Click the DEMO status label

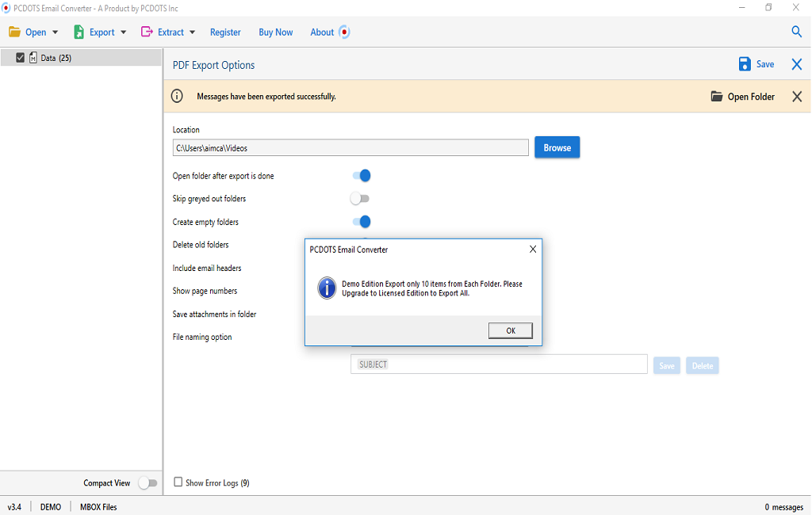point(51,507)
